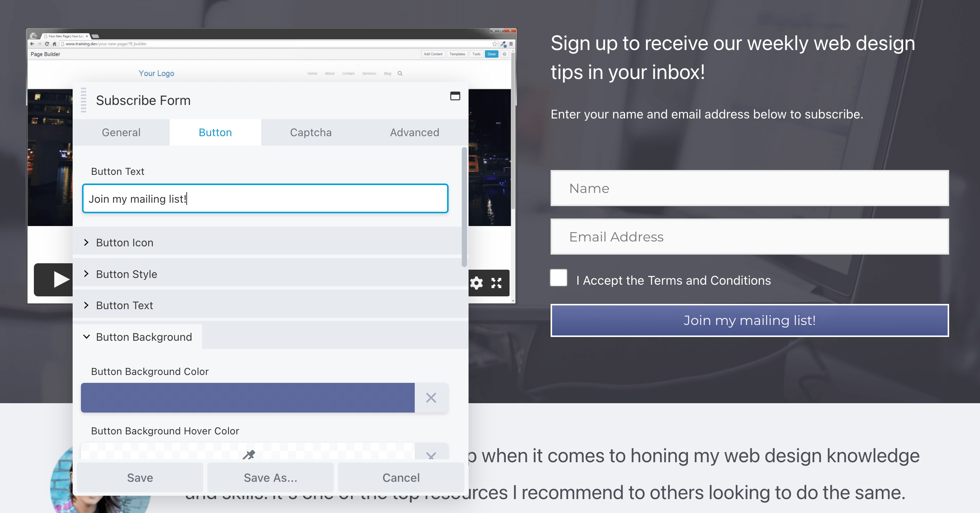Click the eyedropper in the hover color field

(x=248, y=454)
